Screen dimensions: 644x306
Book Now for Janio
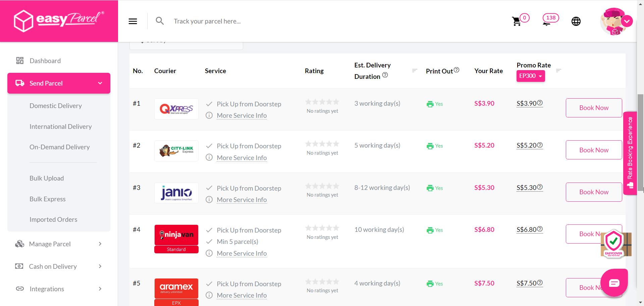point(594,192)
